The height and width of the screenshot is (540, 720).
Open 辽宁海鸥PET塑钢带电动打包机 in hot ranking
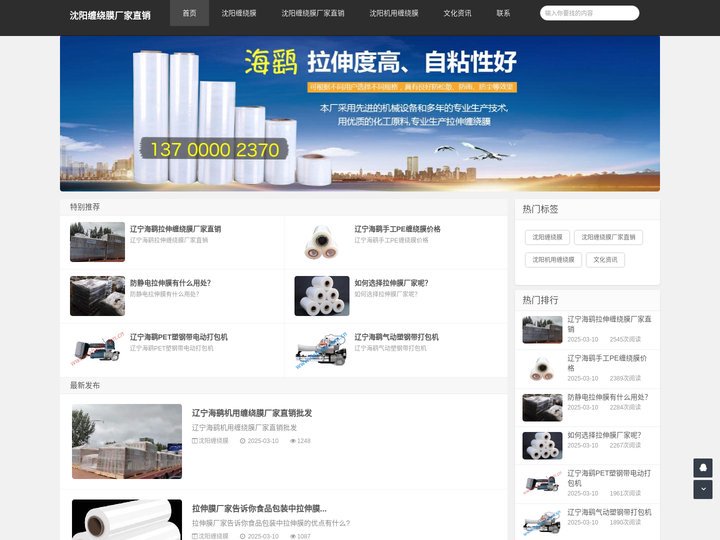pyautogui.click(x=609, y=478)
